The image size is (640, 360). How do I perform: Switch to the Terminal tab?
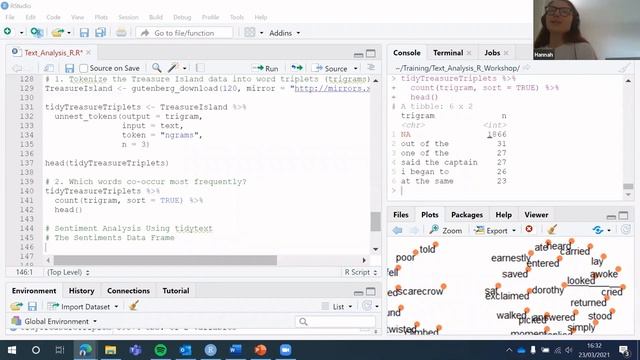pos(448,53)
